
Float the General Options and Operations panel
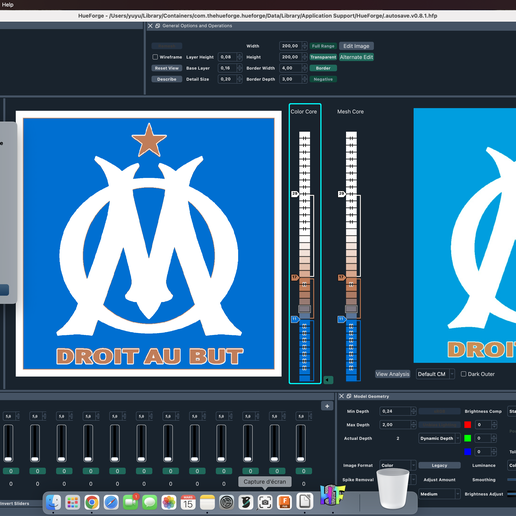coord(157,26)
